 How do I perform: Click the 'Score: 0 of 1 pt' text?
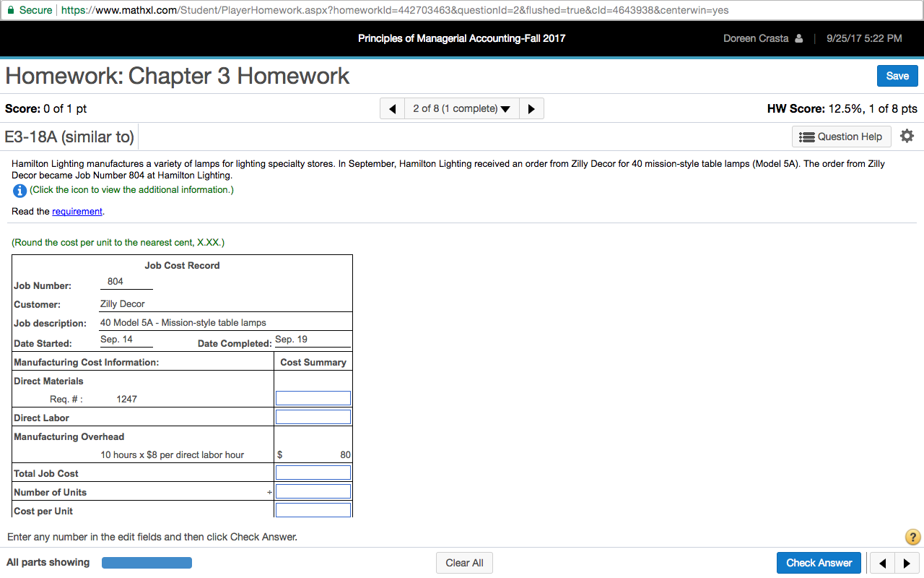45,109
